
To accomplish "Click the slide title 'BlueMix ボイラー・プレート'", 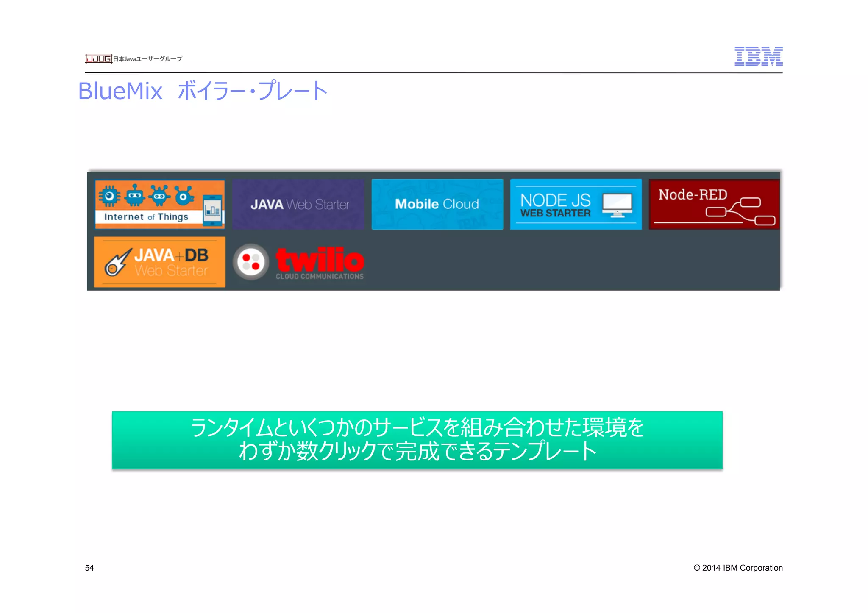I will coord(203,91).
